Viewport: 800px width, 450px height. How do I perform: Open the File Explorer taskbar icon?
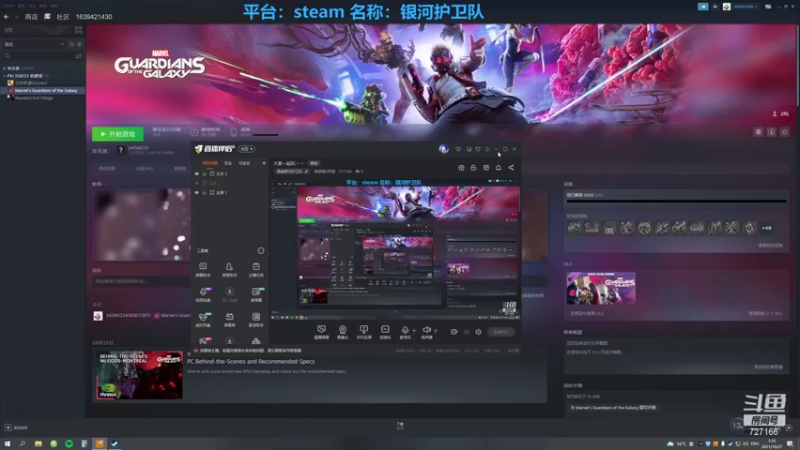coord(38,444)
